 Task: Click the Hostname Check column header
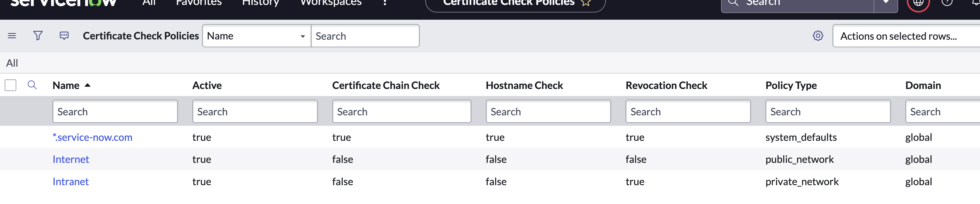click(524, 85)
